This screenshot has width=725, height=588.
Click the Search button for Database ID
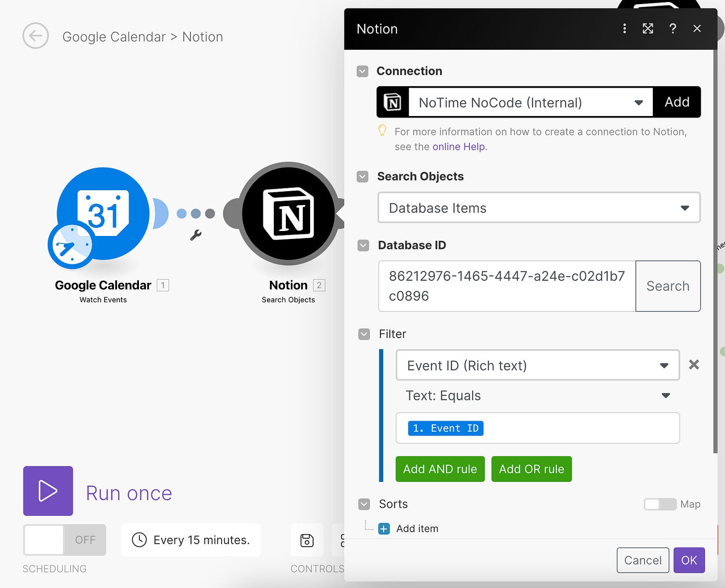coord(668,286)
